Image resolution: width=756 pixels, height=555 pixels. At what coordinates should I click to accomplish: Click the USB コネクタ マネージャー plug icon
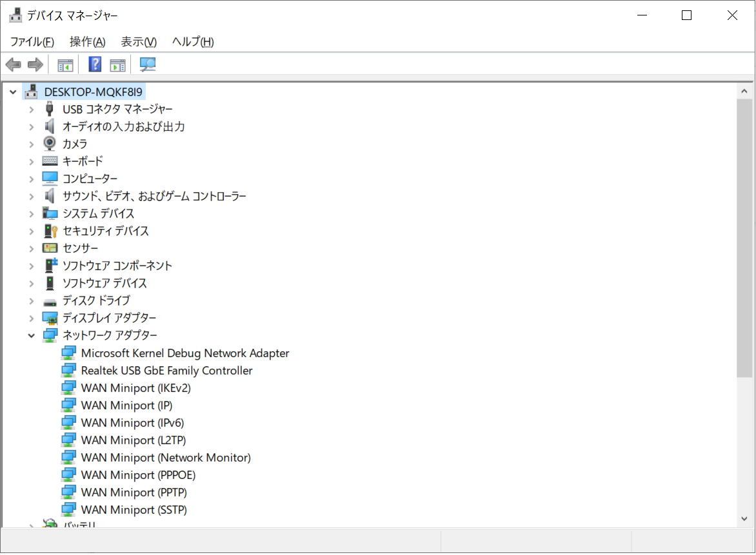coord(49,109)
